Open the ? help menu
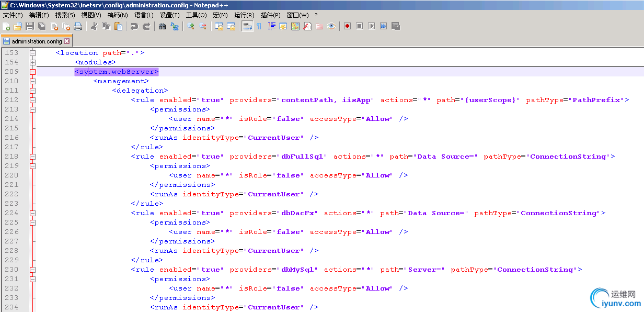644x312 pixels. [x=316, y=15]
